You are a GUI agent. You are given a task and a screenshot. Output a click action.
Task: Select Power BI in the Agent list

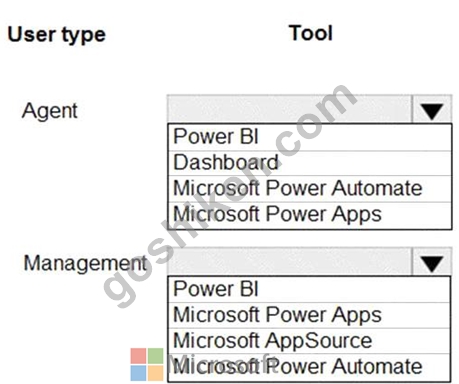pyautogui.click(x=310, y=137)
